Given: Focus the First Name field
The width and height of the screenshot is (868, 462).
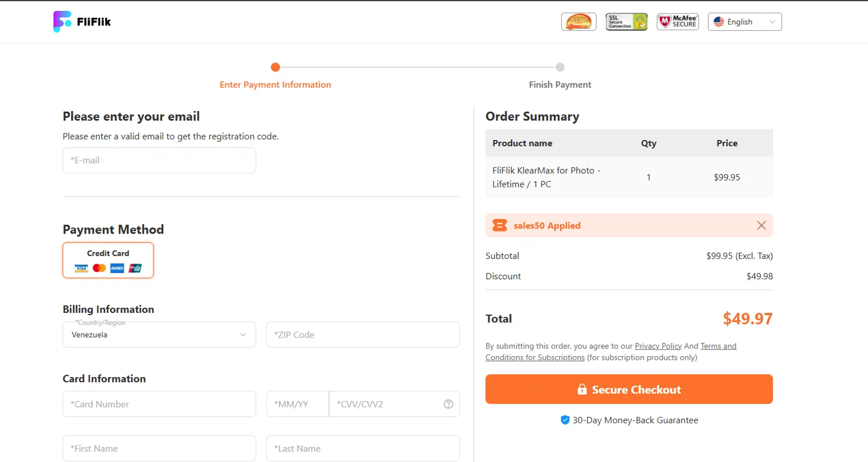Looking at the screenshot, I should click(x=159, y=449).
